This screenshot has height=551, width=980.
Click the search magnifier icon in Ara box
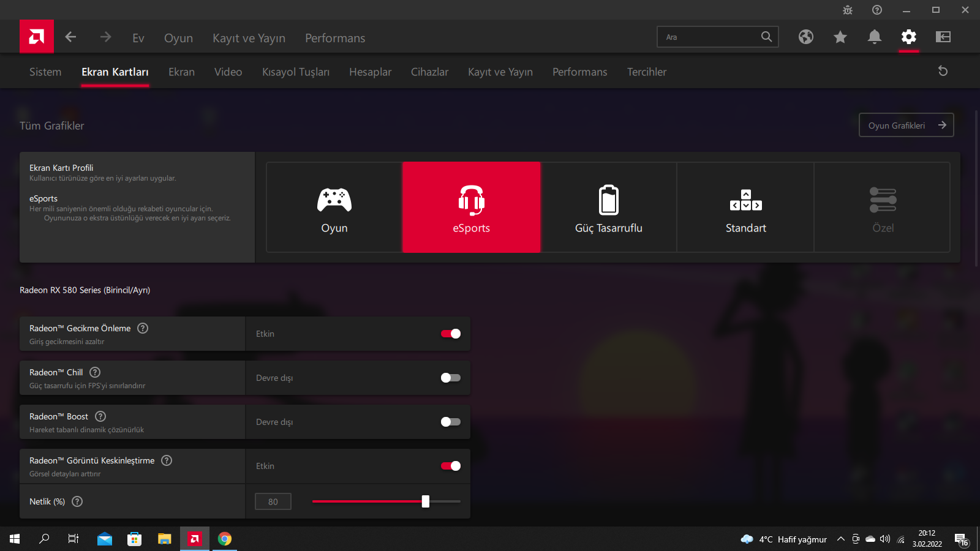point(766,37)
